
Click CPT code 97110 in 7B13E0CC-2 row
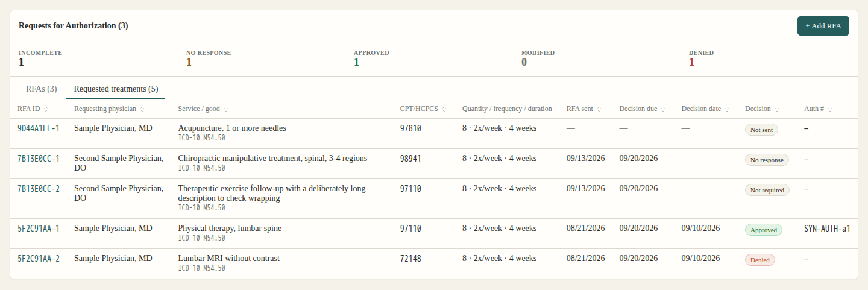pos(410,189)
